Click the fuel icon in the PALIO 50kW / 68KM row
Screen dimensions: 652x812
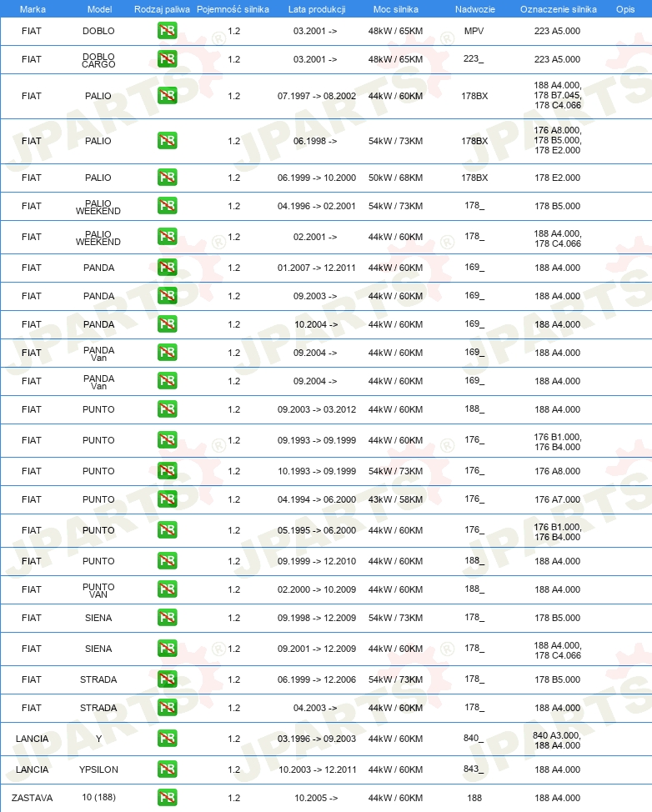tap(168, 177)
